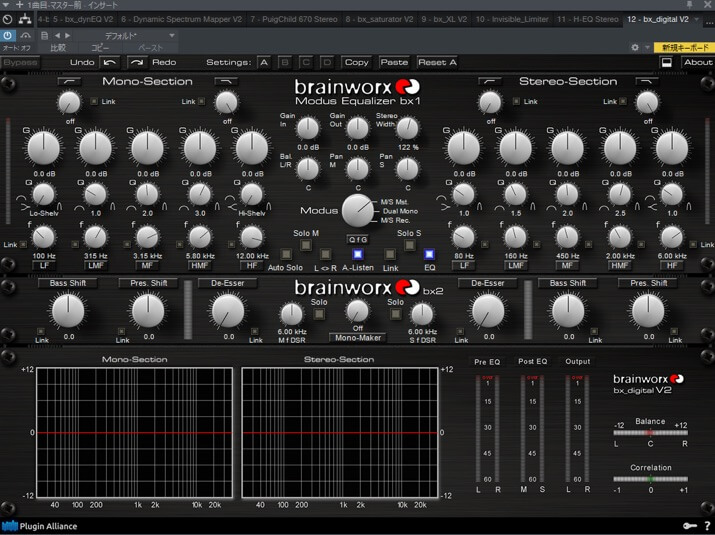715x535 pixels.
Task: Toggle the plugin power button
Action: tap(7, 35)
